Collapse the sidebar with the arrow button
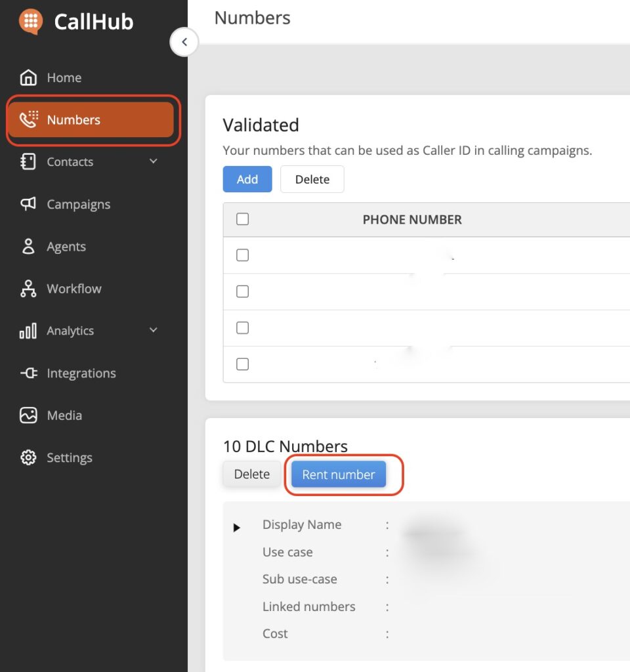Image resolution: width=630 pixels, height=672 pixels. coord(184,43)
